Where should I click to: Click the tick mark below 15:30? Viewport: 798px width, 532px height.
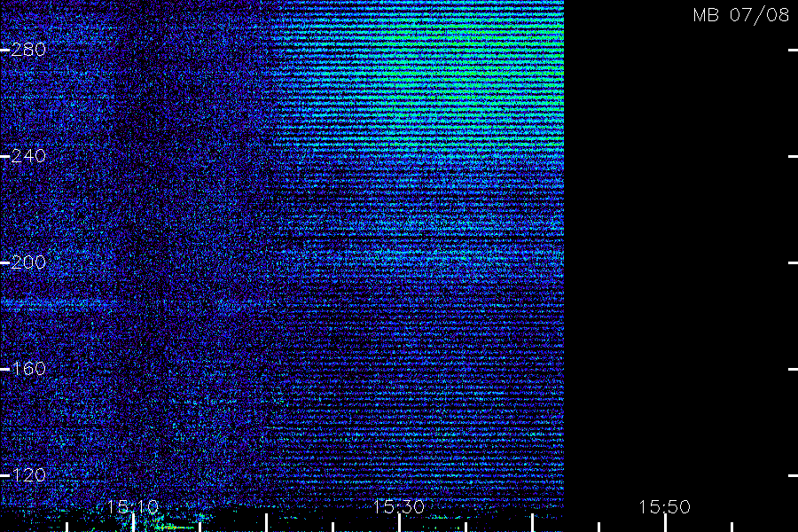(x=399, y=523)
